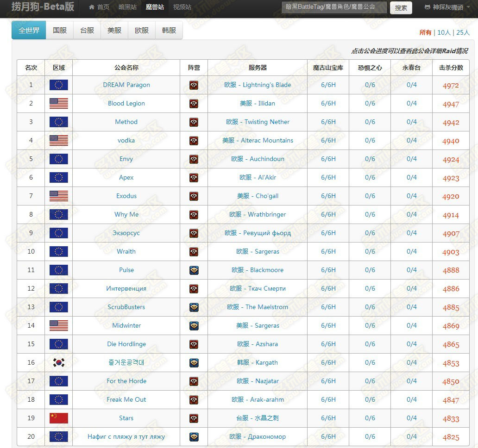
Task: Open the Нафиг с пляжу я тут ляжу guild
Action: 126,437
